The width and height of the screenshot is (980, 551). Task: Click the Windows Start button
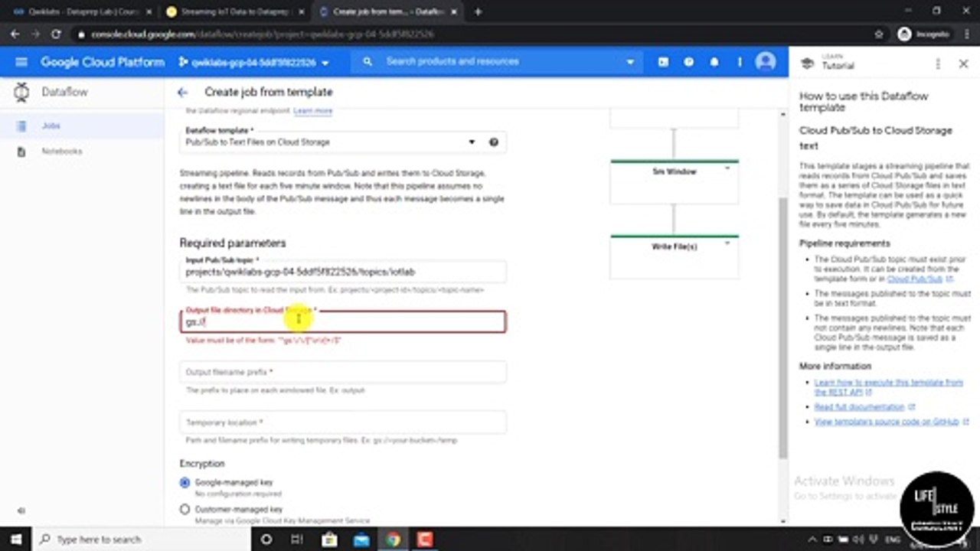16,540
